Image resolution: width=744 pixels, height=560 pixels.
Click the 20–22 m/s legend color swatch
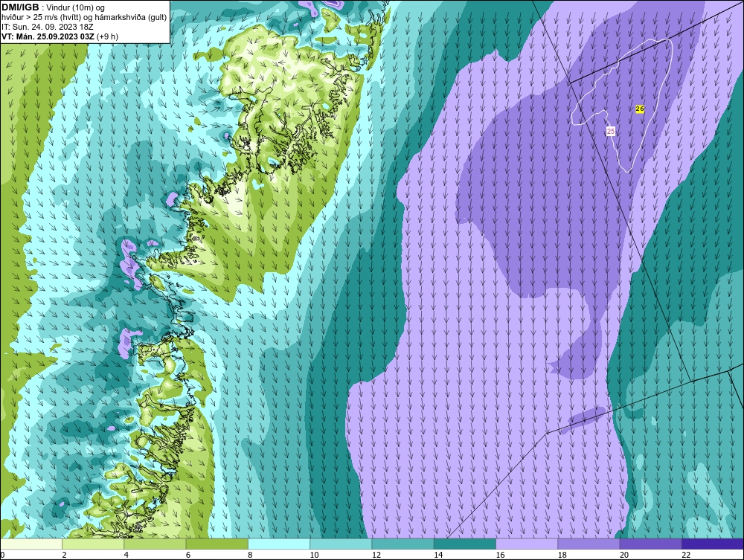[x=650, y=544]
